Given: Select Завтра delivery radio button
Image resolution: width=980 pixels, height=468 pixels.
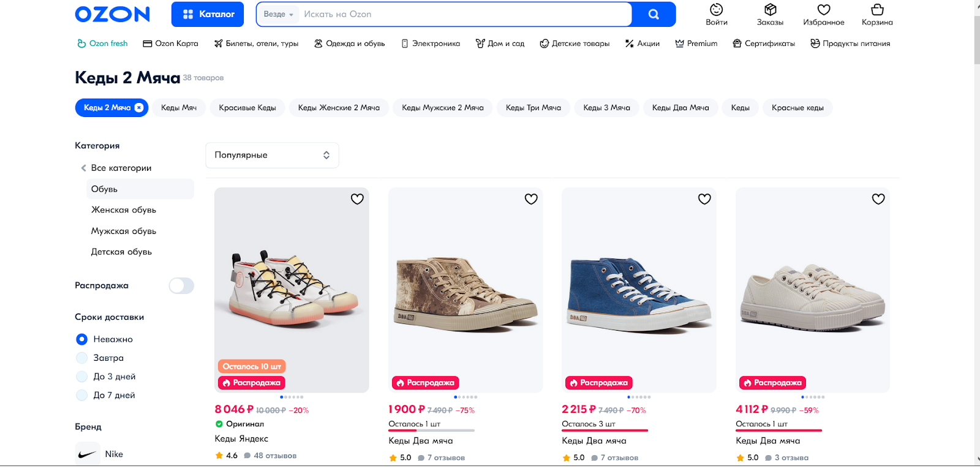Looking at the screenshot, I should pyautogui.click(x=81, y=358).
